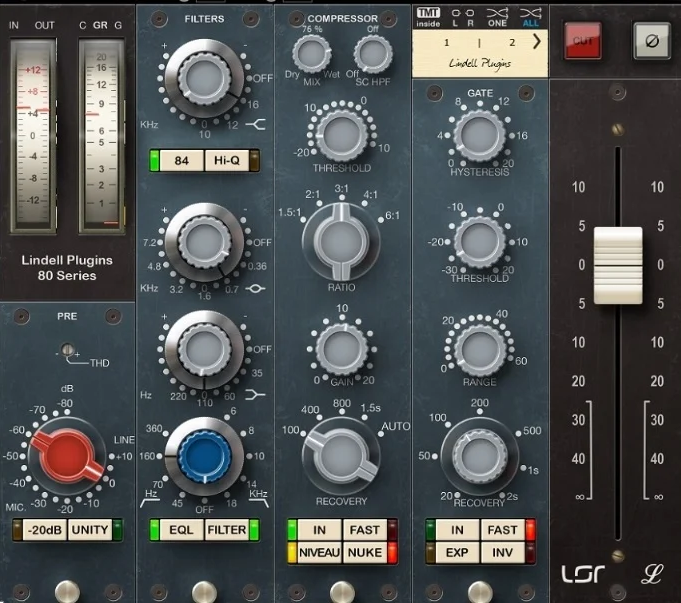Viewport: 681px width, 603px height.
Task: Click the red PRE gain knob
Action: tap(67, 456)
